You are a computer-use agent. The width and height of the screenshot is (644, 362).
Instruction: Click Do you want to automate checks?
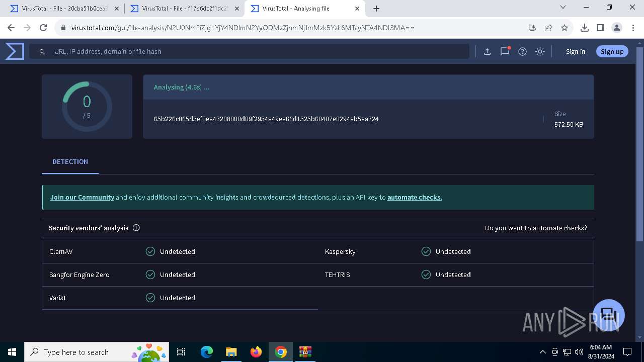536,228
